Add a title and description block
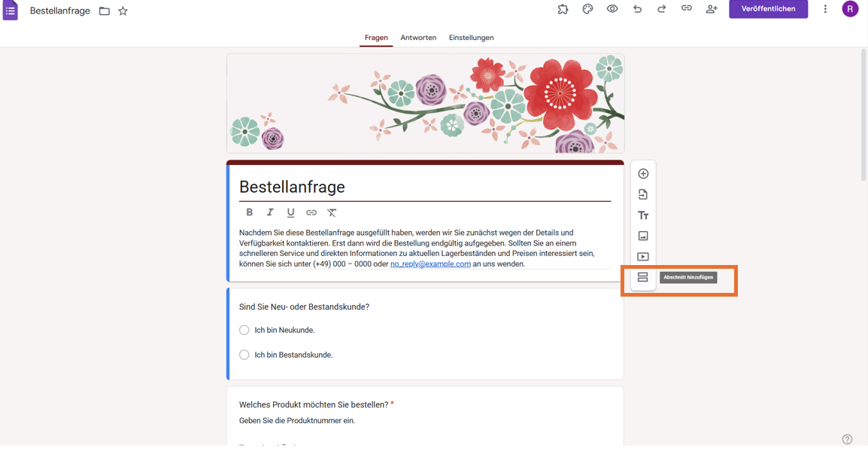The height and width of the screenshot is (451, 868). coord(643,215)
